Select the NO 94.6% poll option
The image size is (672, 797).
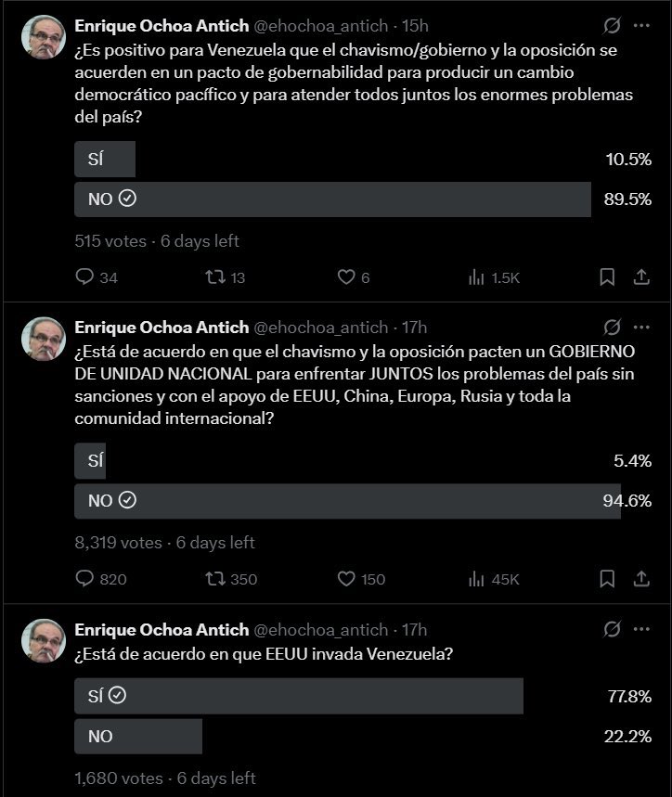pyautogui.click(x=347, y=501)
